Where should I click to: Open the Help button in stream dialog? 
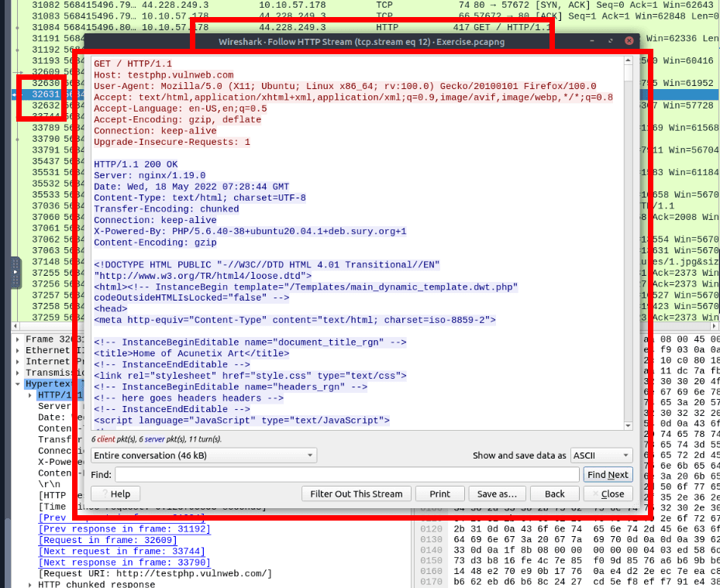pyautogui.click(x=115, y=493)
